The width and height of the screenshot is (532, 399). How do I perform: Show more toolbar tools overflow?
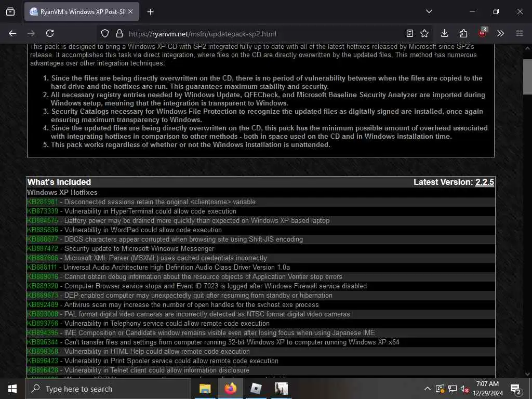(500, 33)
